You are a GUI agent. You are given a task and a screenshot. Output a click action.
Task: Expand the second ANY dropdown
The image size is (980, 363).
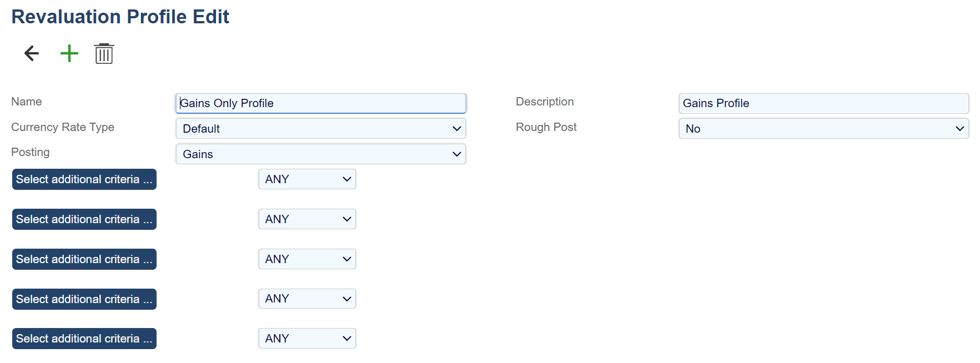tap(307, 219)
